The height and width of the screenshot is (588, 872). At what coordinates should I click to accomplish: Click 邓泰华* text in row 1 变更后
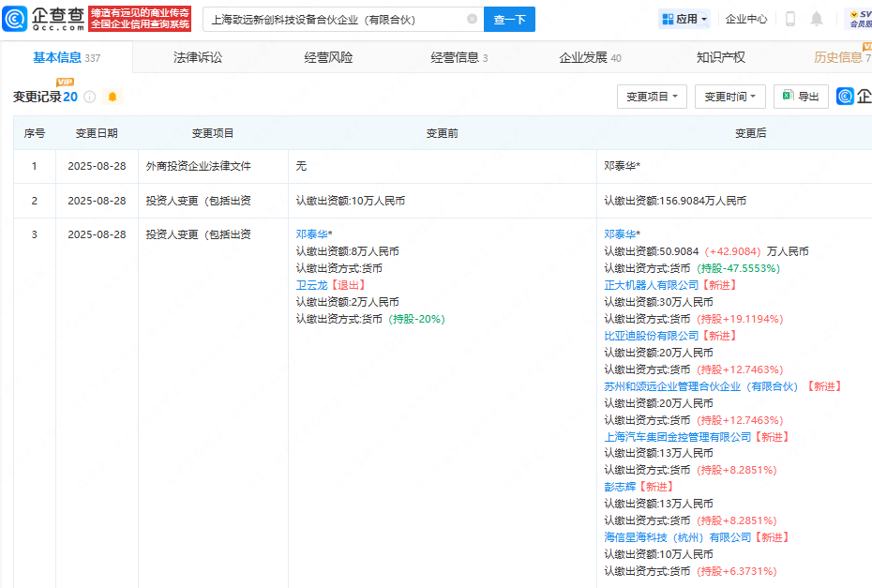pos(623,166)
